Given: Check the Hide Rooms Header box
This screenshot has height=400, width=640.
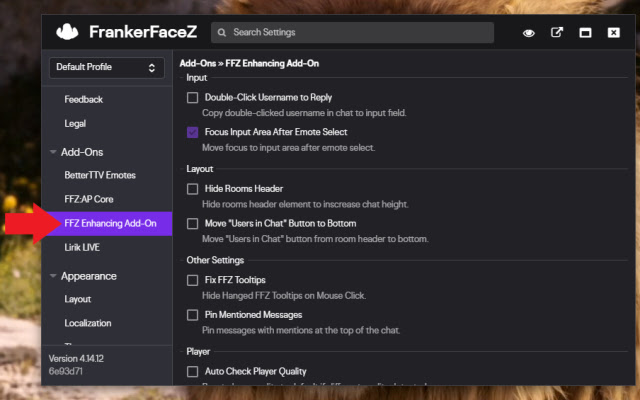Looking at the screenshot, I should tap(193, 189).
